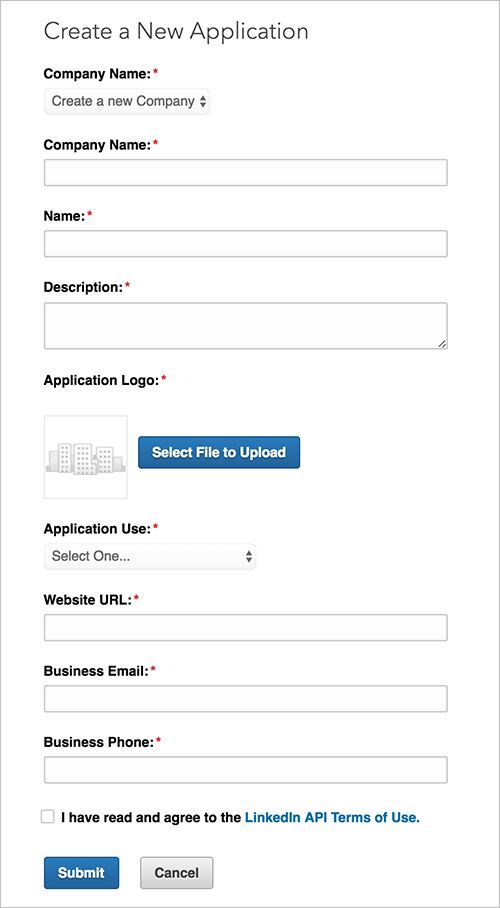Focus the Company Name text field
Image resolution: width=500 pixels, height=908 pixels.
(x=246, y=173)
